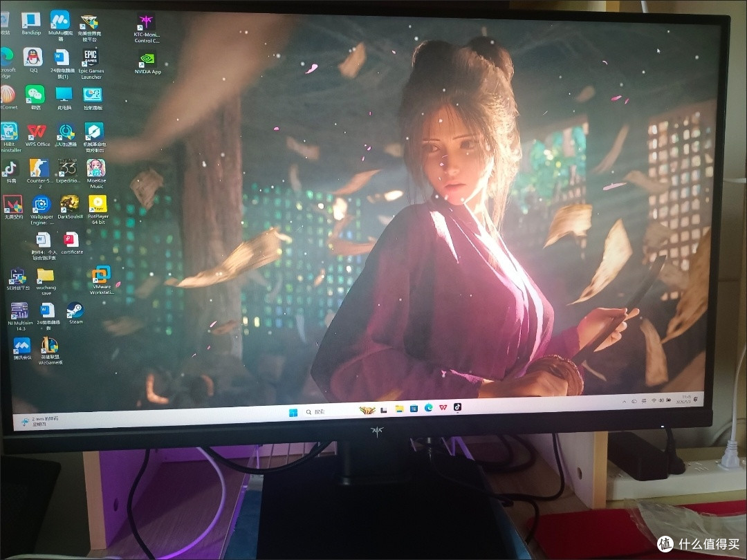Screen dimensions: 747x560
Task: Open the HiBit Uninstaller shortcut
Action: 9,137
